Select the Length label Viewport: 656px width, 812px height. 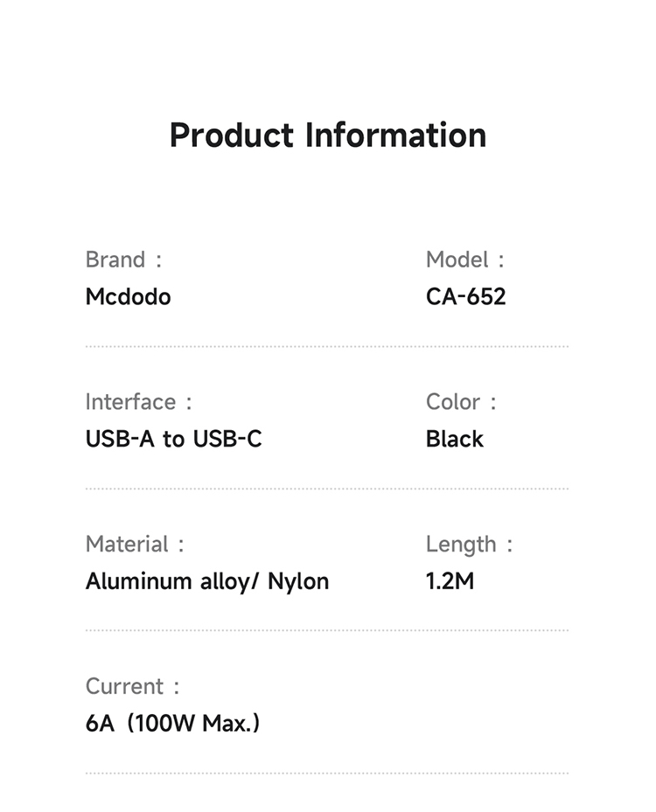coord(461,544)
